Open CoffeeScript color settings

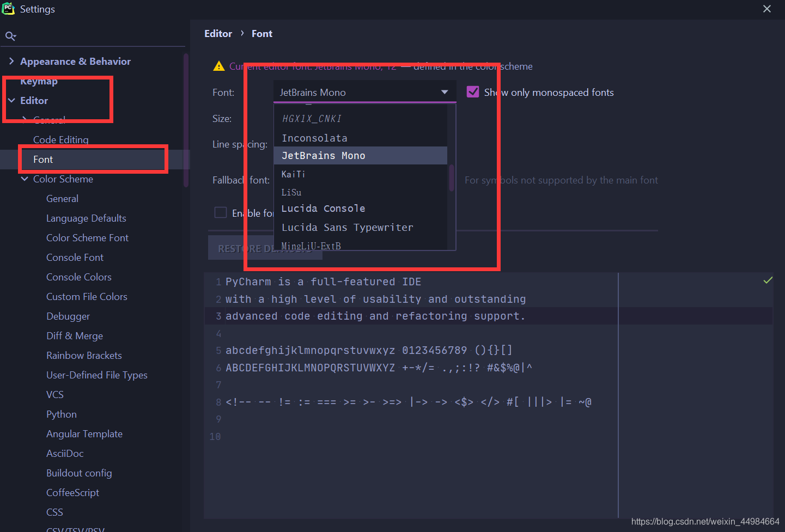[x=72, y=492]
